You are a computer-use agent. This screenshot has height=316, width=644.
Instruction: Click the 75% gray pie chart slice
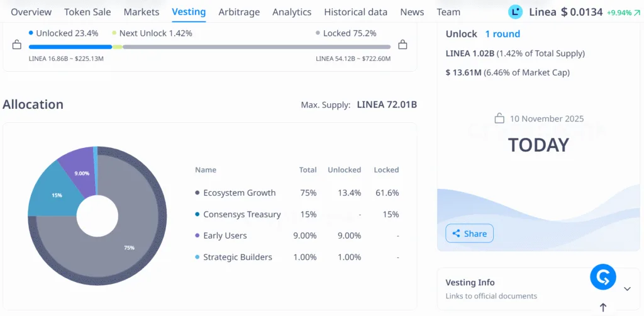(x=130, y=248)
